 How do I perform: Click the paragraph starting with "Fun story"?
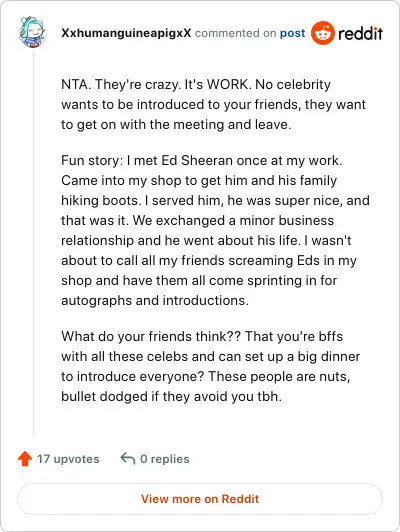(x=215, y=230)
